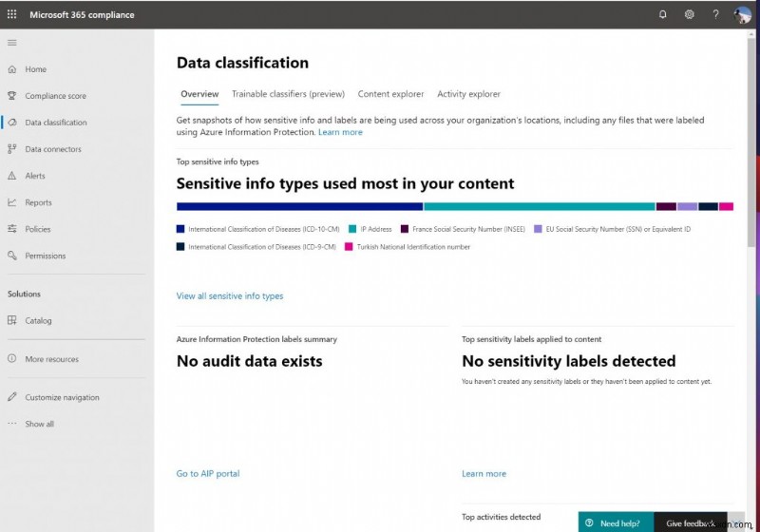The width and height of the screenshot is (760, 532).
Task: Click the Go to AIP portal link
Action: (x=208, y=474)
